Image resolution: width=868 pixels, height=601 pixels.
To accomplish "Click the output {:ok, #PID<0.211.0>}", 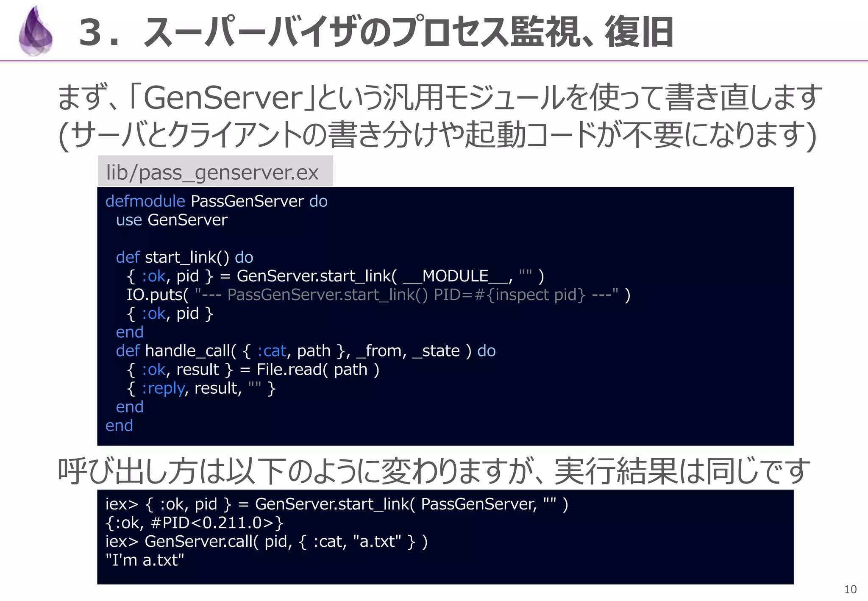I will coord(195,523).
